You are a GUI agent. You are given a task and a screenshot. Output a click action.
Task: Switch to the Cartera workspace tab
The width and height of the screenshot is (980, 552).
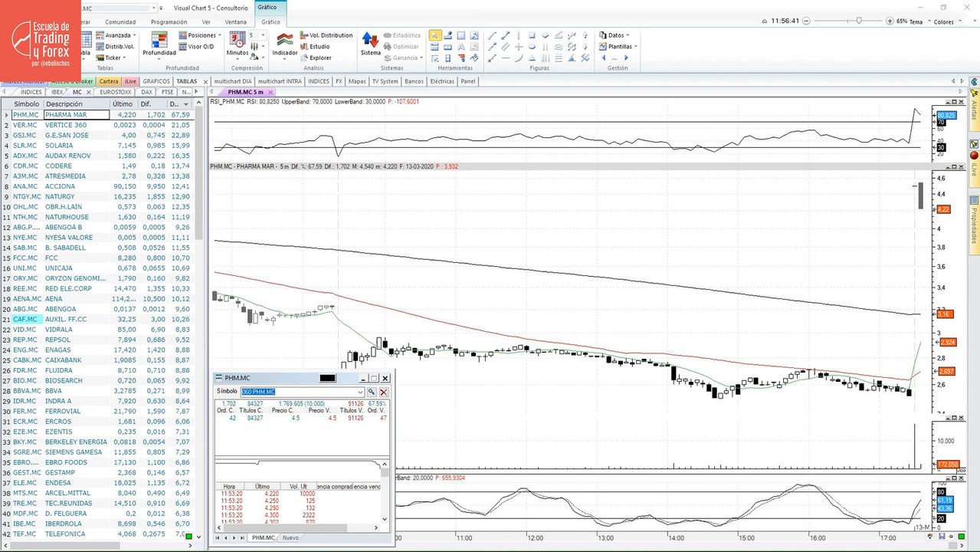tap(109, 81)
